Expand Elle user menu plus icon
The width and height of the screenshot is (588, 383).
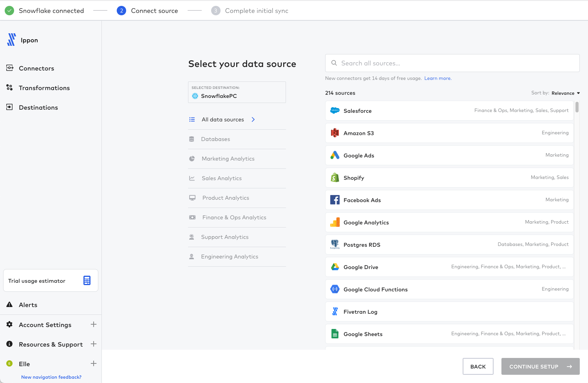(x=94, y=363)
